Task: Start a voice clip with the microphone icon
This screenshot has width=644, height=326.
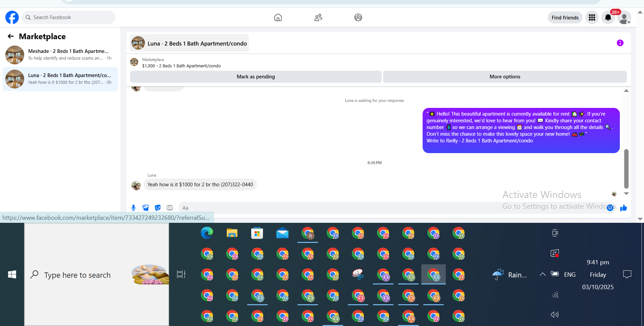Action: pyautogui.click(x=133, y=208)
